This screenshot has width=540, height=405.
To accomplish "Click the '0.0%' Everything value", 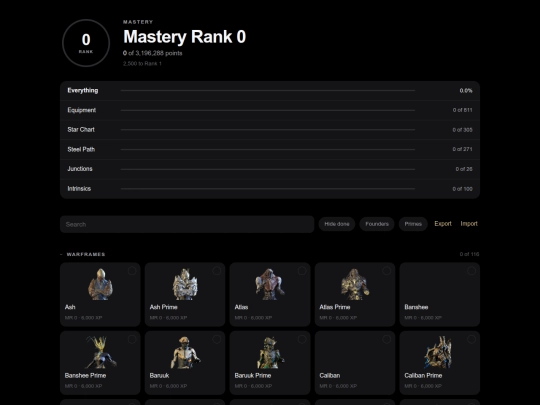I will tap(466, 91).
